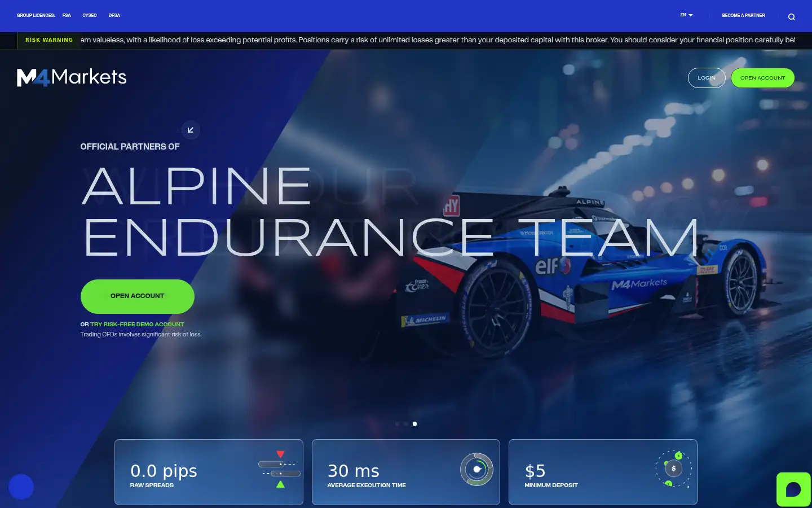This screenshot has width=812, height=508.
Task: Expand the EN language dropdown
Action: [x=686, y=15]
